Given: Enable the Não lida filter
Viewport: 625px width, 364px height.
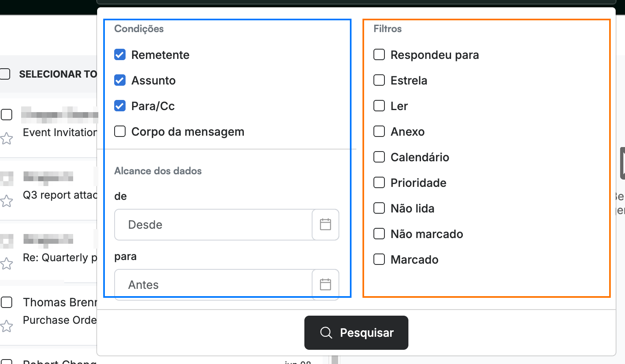Looking at the screenshot, I should (379, 208).
